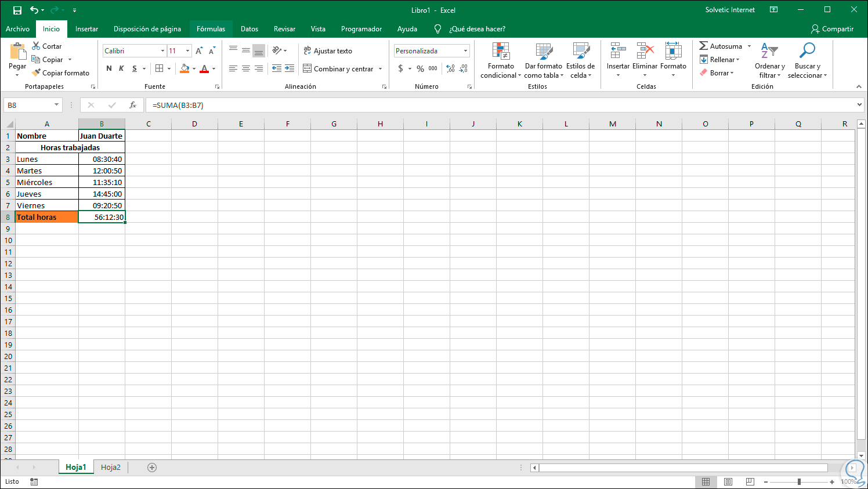Viewport: 868px width, 489px height.
Task: Click the macro recording icon in status bar
Action: [34, 482]
